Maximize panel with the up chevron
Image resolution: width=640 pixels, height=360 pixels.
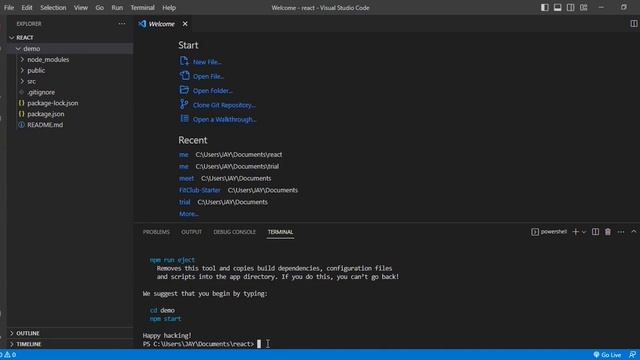click(633, 232)
